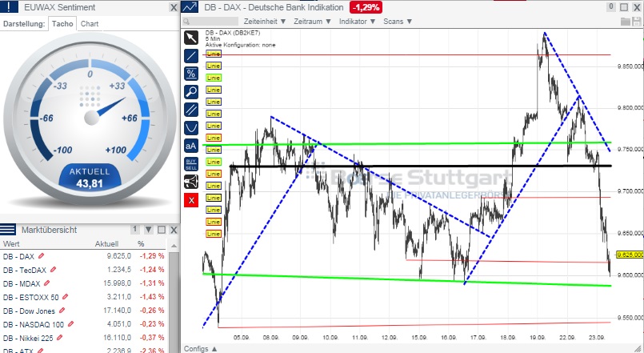644x353 pixels.
Task: Open the Indikator dropdown
Action: coord(358,22)
